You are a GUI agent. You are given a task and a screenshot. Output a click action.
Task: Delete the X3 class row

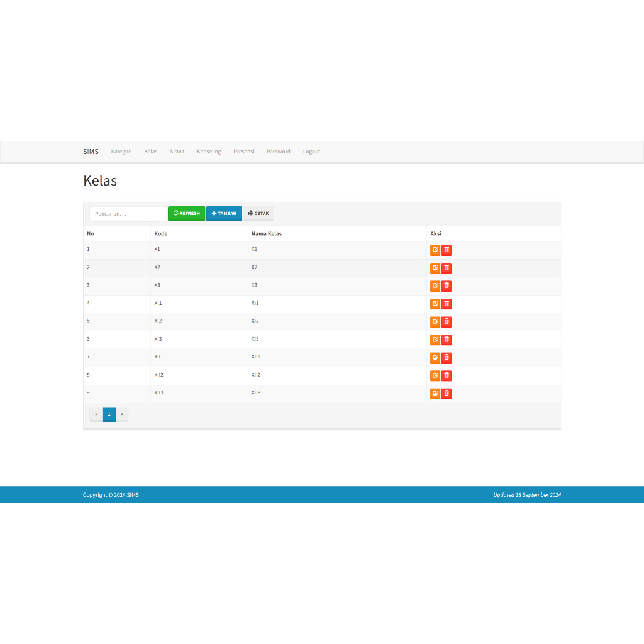pos(447,286)
